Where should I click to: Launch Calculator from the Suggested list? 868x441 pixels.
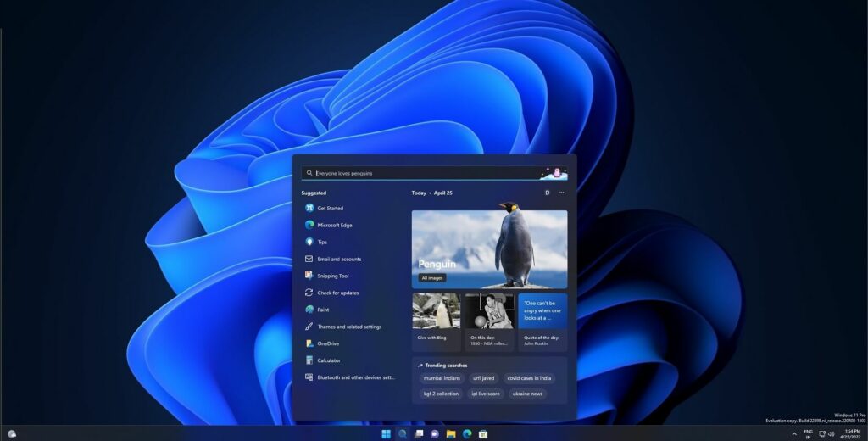point(328,360)
